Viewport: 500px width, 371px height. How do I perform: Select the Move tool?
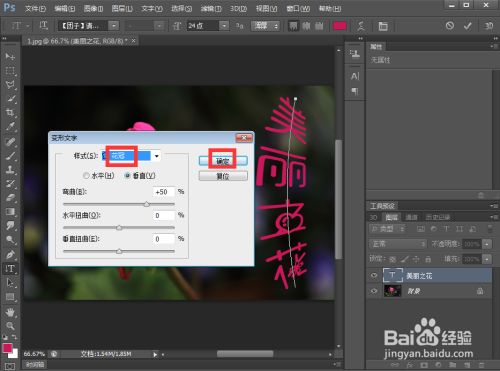click(10, 56)
